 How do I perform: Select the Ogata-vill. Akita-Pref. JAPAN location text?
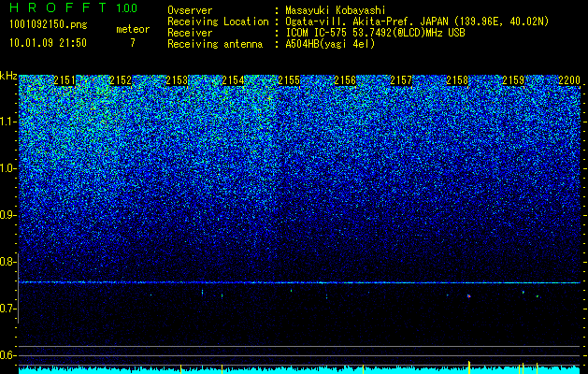pyautogui.click(x=417, y=22)
